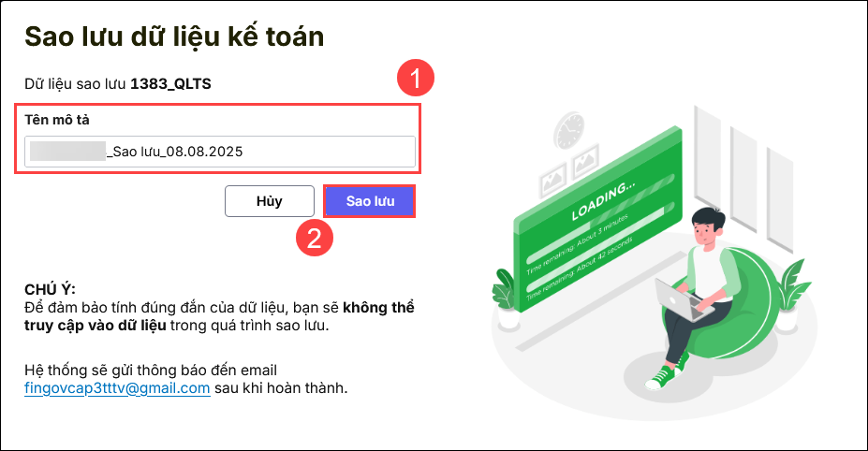
Task: Open the fingovcap3tttv@gmail.com email link
Action: pyautogui.click(x=117, y=387)
